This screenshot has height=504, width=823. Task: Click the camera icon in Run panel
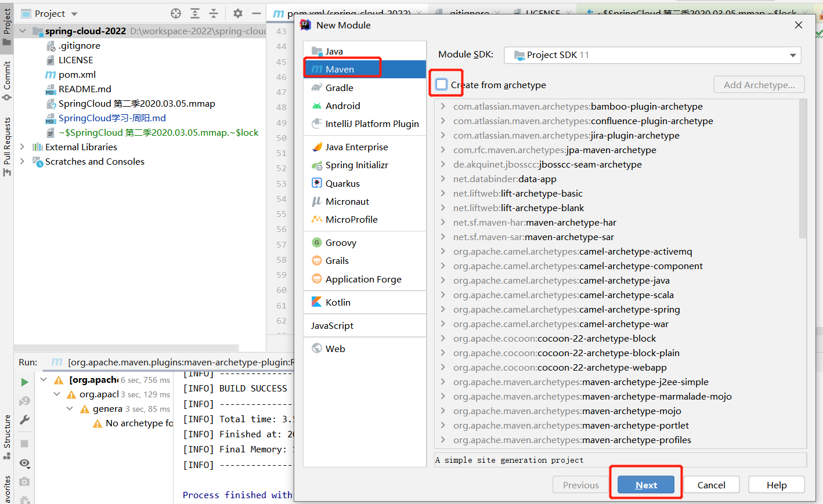tap(24, 481)
